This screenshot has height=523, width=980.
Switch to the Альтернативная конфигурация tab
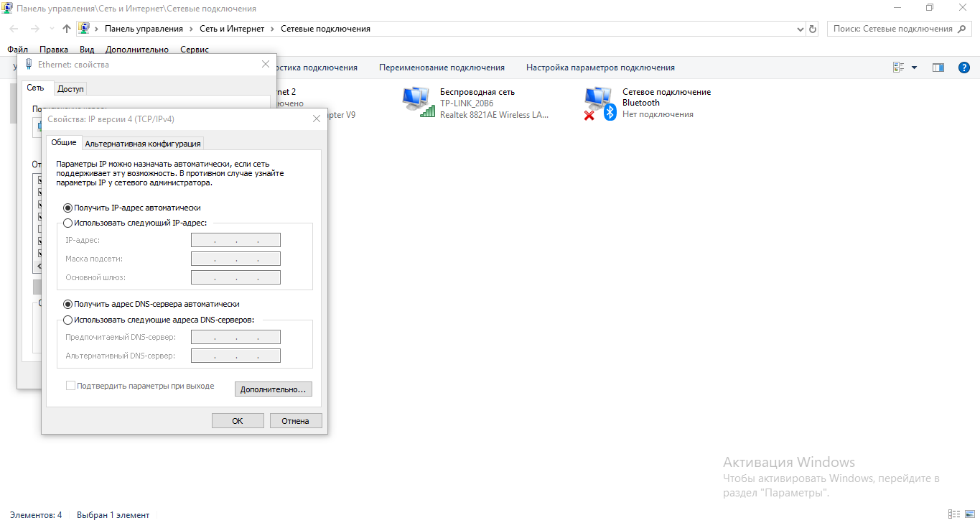[143, 144]
